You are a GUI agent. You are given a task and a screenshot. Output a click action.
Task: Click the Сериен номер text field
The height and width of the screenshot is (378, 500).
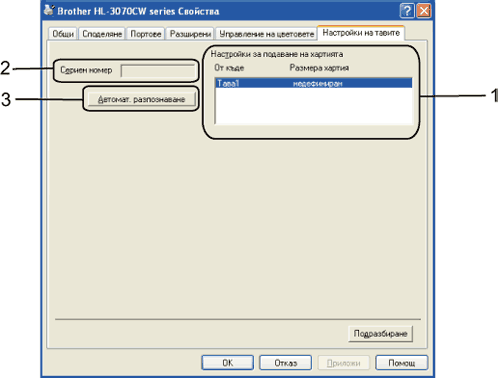coord(158,71)
